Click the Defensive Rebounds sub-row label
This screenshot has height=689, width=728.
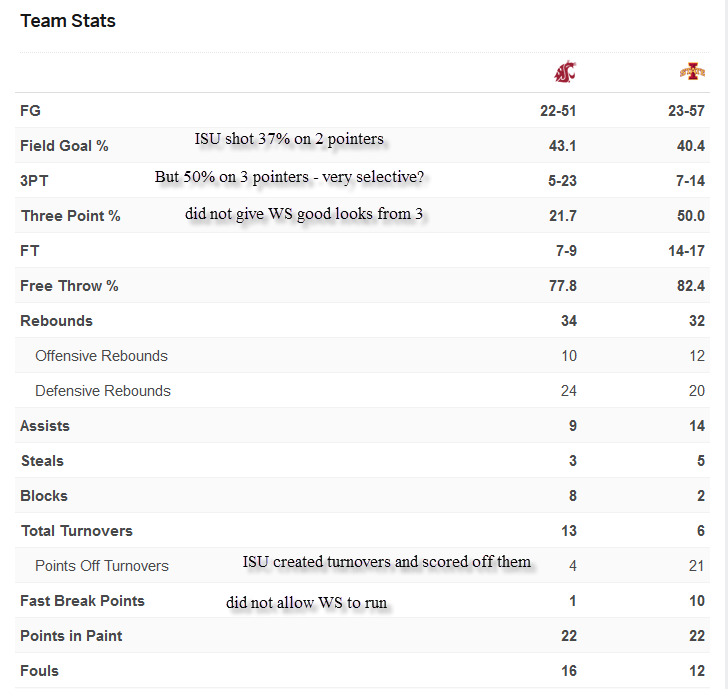pos(103,391)
